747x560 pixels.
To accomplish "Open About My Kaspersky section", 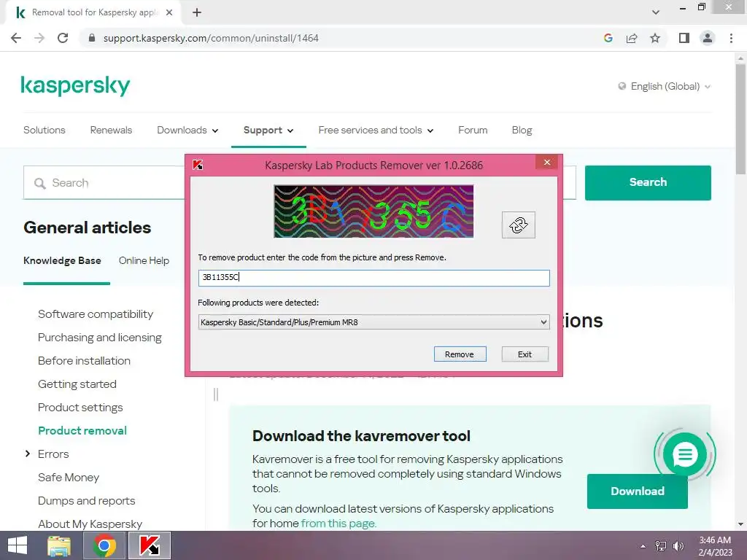I will [x=90, y=524].
